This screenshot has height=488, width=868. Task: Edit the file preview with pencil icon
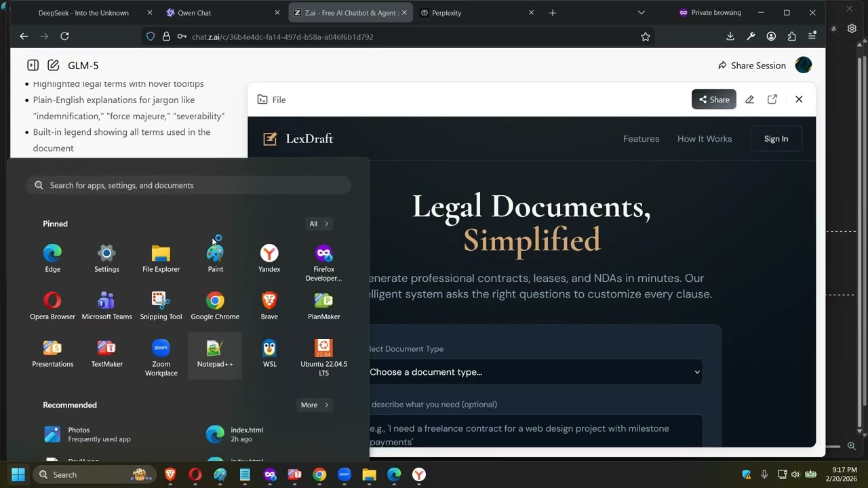pyautogui.click(x=749, y=100)
